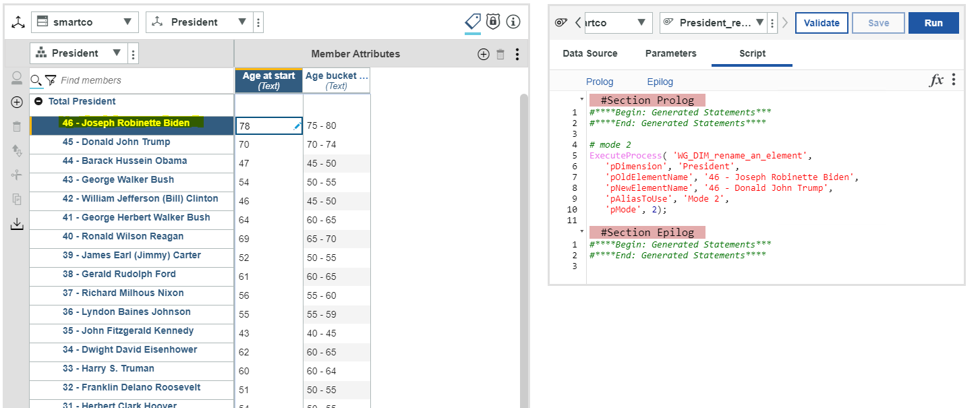Select member 44 - Barack Hussein Obama
980x408 pixels.
pos(125,161)
